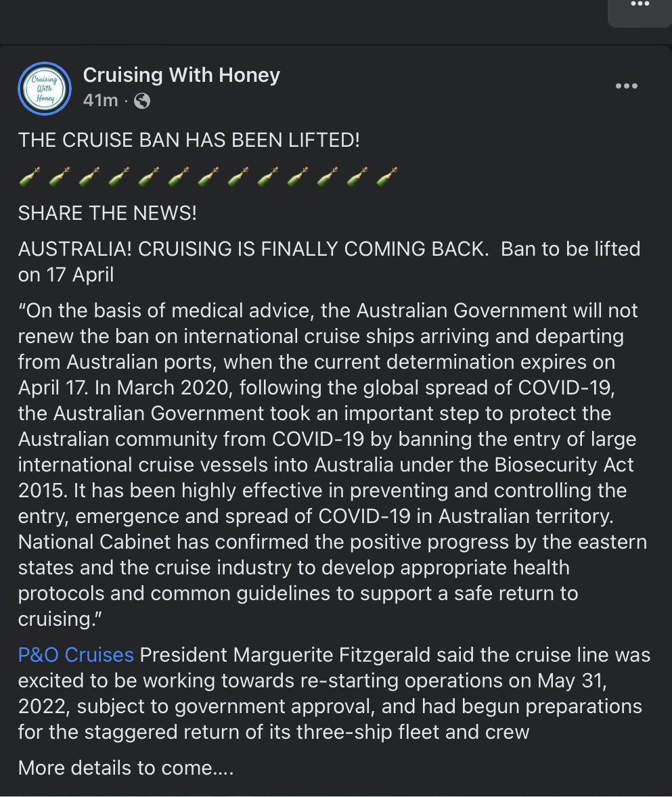Tap the May 31 restart date text
Image resolution: width=672 pixels, height=797 pixels.
[572, 681]
